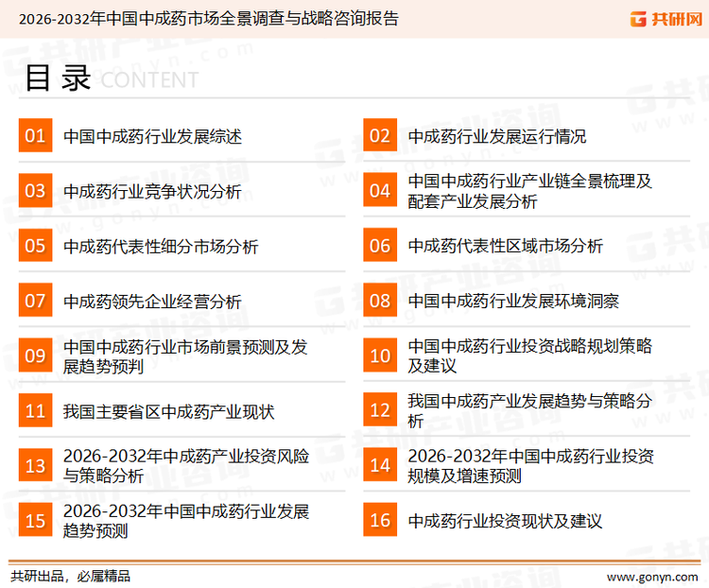This screenshot has height=588, width=709.
Task: Select chapter 2026-2032年中国中成药行业发展趋势预测
Action: pos(186,521)
